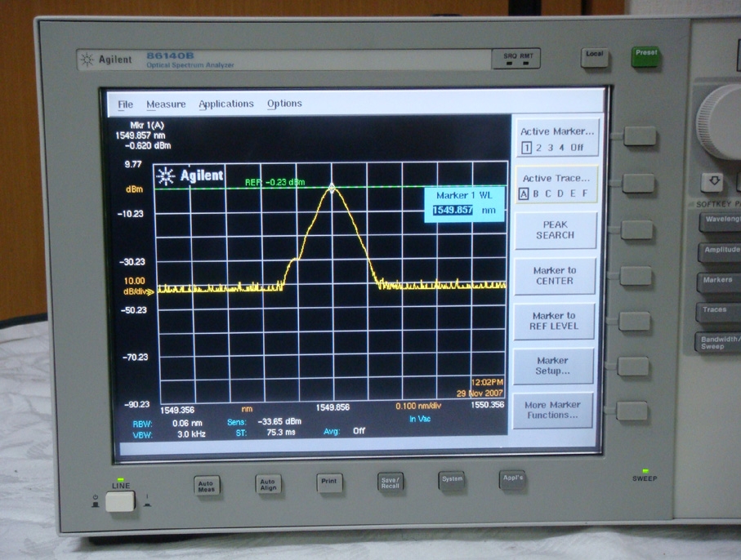The image size is (741, 560).
Task: Select active trace C
Action: pos(547,193)
